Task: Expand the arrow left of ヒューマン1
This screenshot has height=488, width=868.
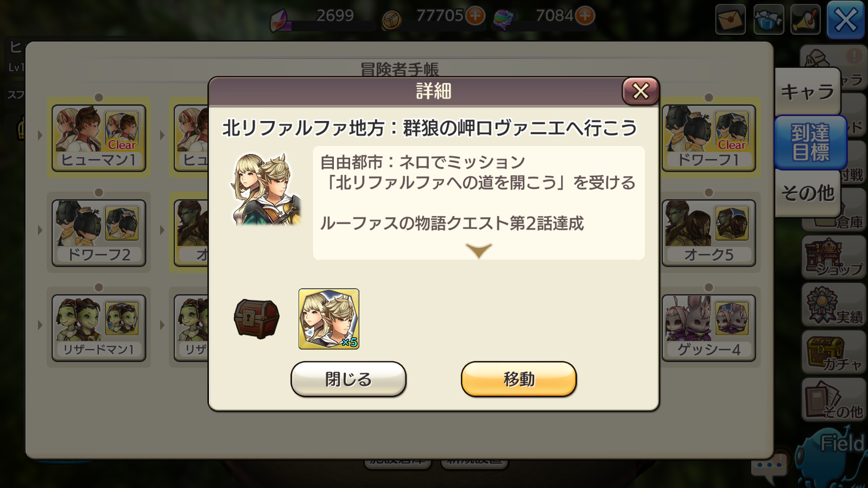Action: 40,135
